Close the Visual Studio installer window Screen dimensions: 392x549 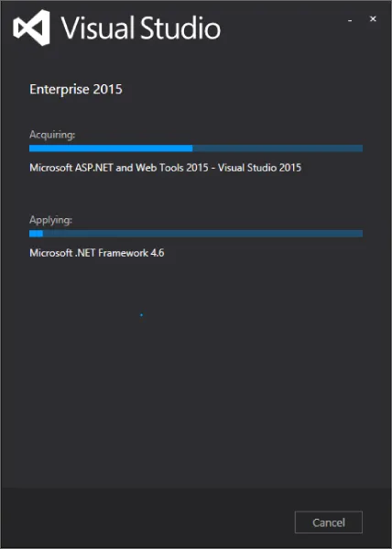(373, 19)
